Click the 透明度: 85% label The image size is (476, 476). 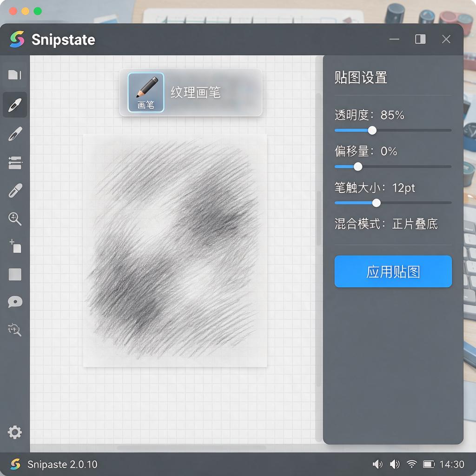point(370,115)
